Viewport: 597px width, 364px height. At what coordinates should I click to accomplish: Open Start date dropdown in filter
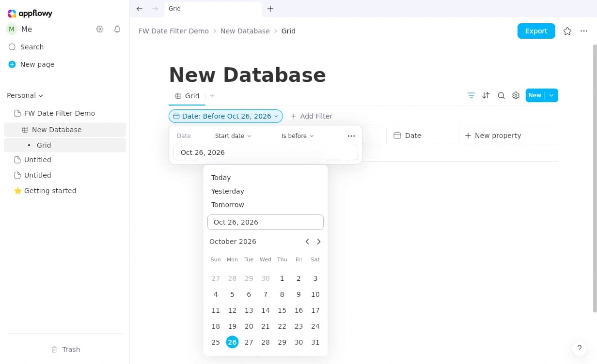[x=233, y=136]
